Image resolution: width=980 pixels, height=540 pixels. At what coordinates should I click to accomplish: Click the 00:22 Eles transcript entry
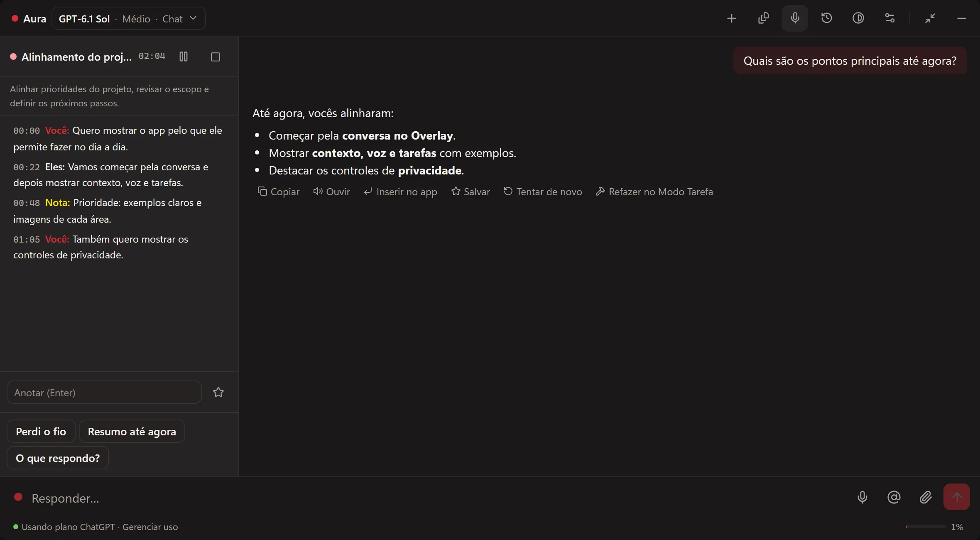[111, 174]
